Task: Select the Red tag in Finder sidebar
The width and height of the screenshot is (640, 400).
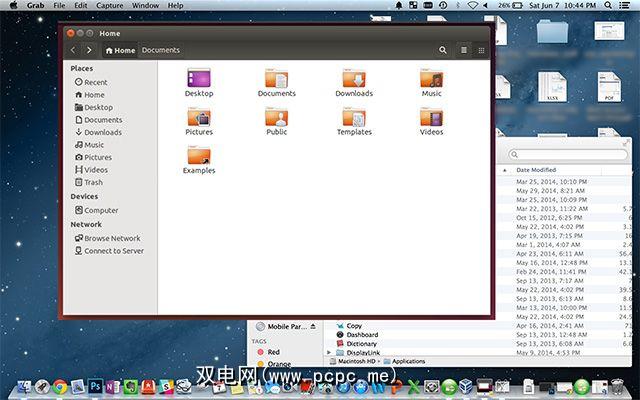Action: pos(273,352)
